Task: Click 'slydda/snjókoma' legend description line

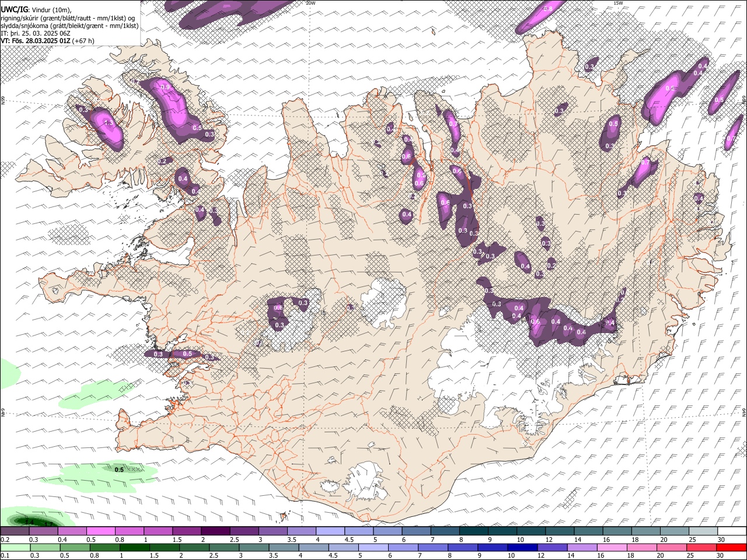Action: pos(69,26)
